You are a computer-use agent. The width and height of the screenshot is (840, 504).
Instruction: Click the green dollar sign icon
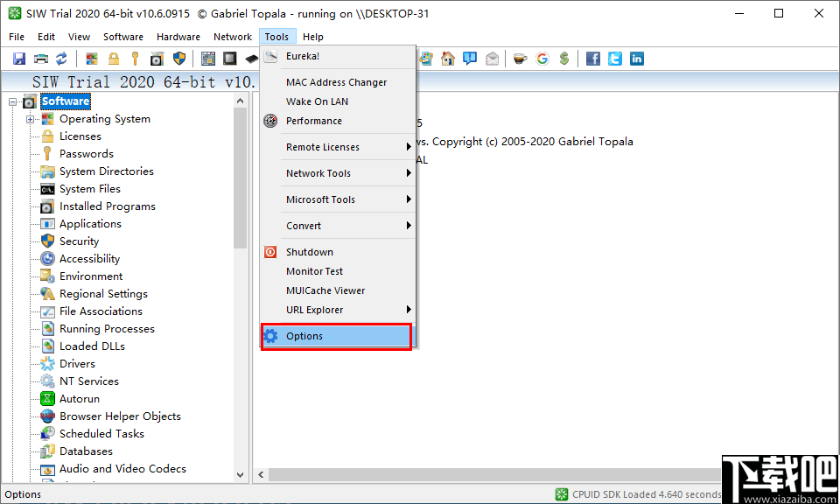(x=564, y=59)
